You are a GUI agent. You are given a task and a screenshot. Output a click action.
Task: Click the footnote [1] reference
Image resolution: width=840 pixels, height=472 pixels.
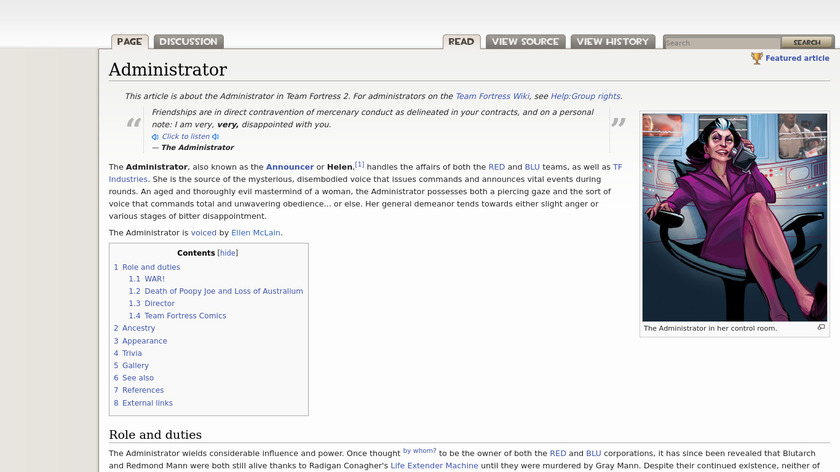click(x=359, y=164)
